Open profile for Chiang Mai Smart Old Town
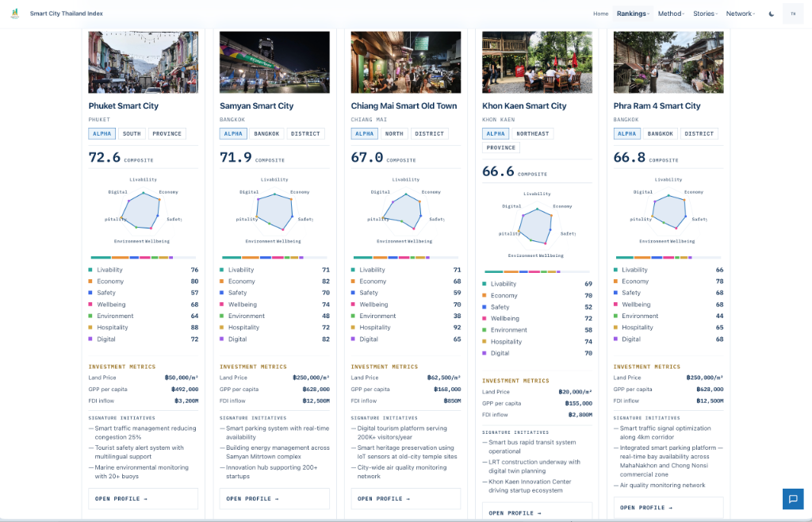812x522 pixels. pos(405,499)
